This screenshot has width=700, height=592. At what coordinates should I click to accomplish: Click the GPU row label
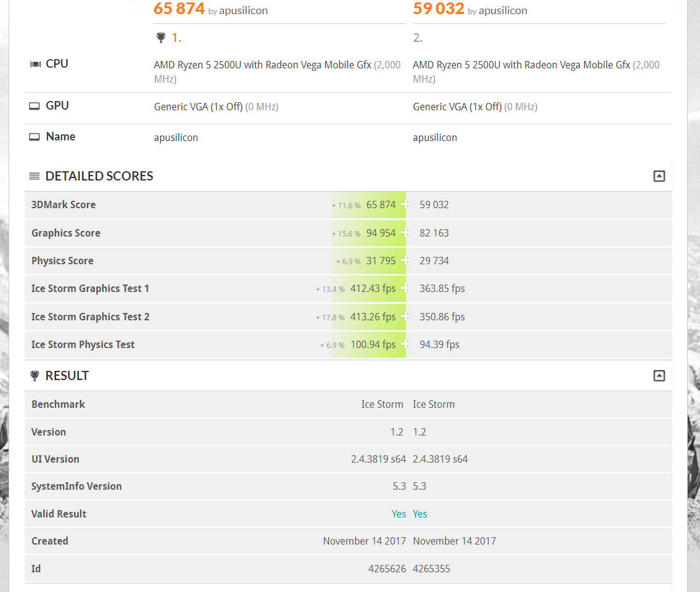point(57,106)
